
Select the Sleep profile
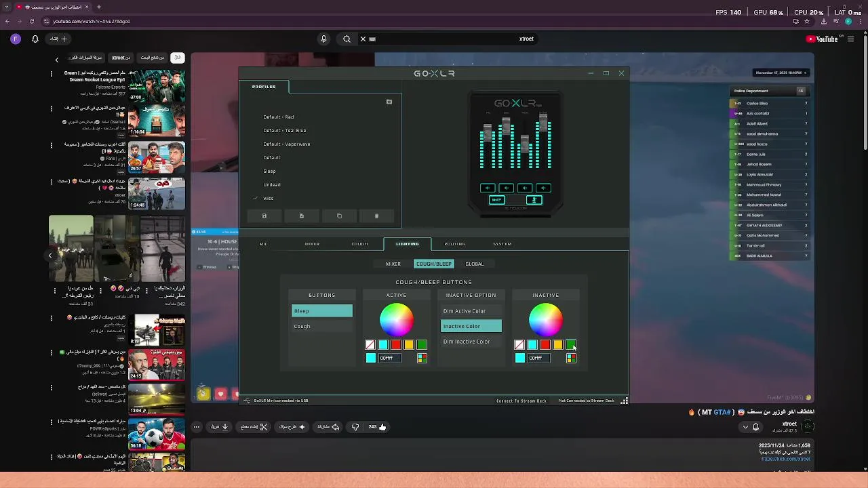[x=269, y=171]
